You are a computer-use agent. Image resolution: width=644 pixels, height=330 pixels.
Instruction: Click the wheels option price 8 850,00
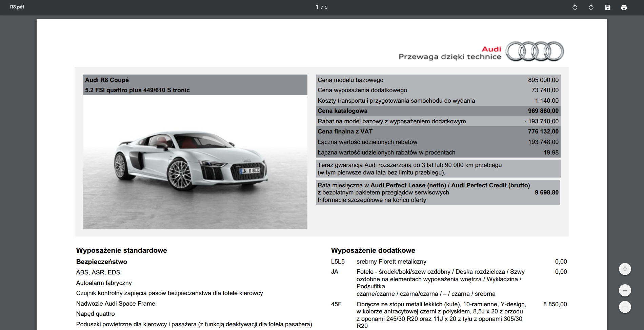555,304
